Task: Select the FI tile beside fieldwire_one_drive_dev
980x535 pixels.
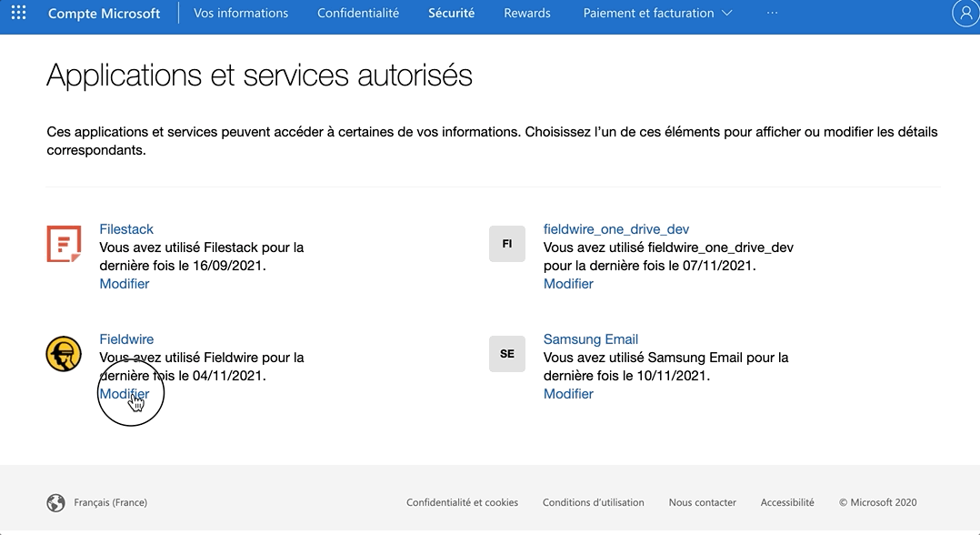Action: pos(507,244)
